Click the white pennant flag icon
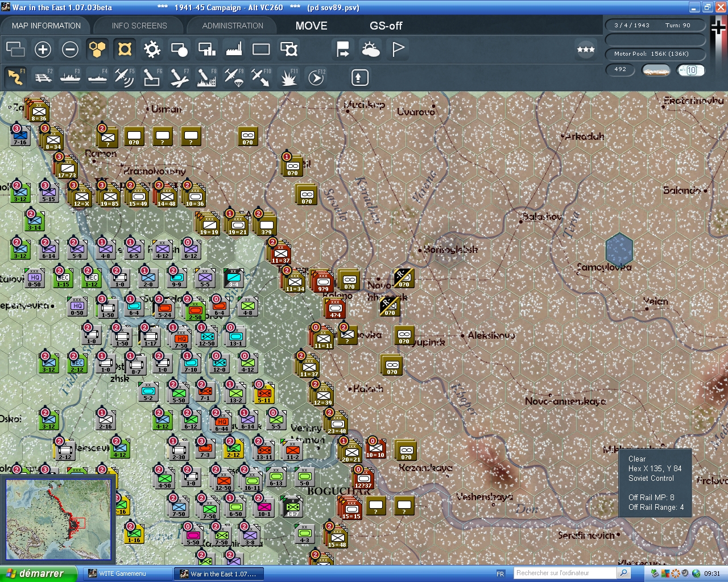 (x=398, y=49)
